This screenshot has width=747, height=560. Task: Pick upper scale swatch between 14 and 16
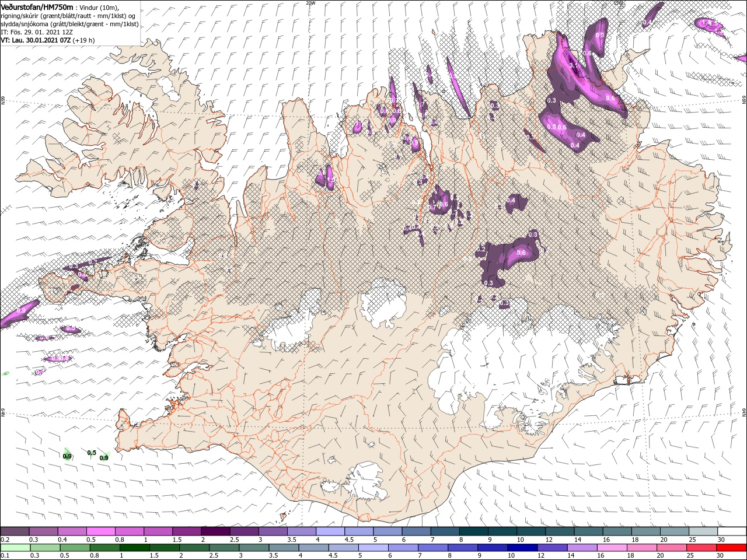click(589, 531)
